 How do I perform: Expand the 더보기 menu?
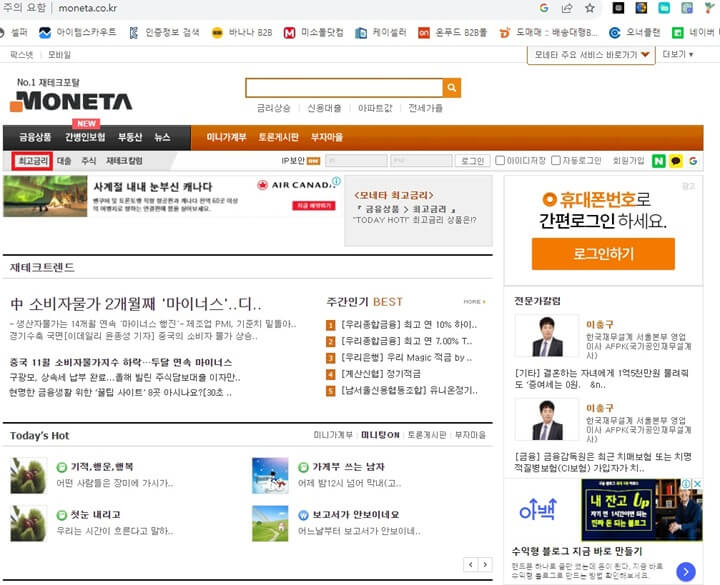point(678,54)
